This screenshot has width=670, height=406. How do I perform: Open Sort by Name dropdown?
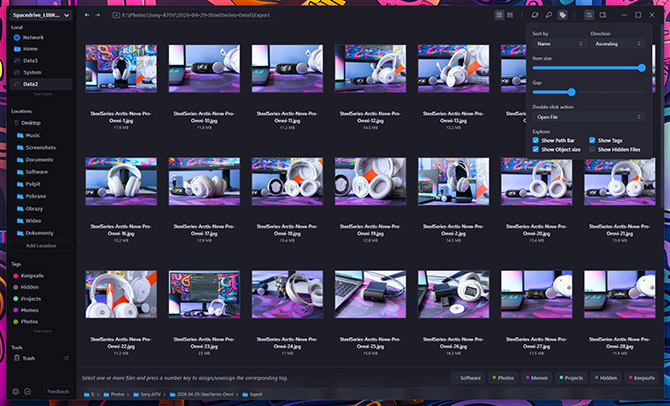[558, 44]
